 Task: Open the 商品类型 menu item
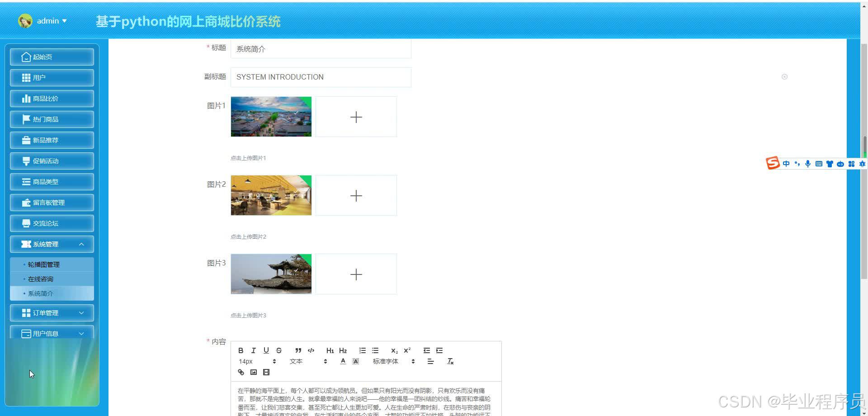coord(52,182)
